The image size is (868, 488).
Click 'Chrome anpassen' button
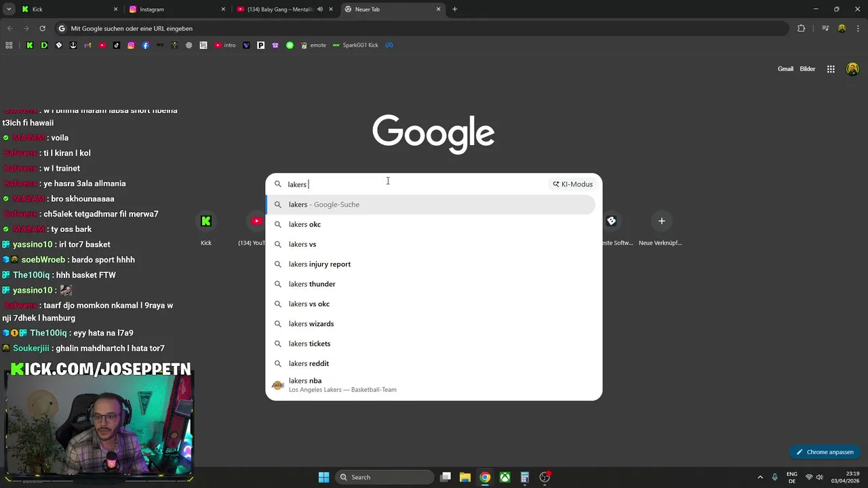[825, 452]
